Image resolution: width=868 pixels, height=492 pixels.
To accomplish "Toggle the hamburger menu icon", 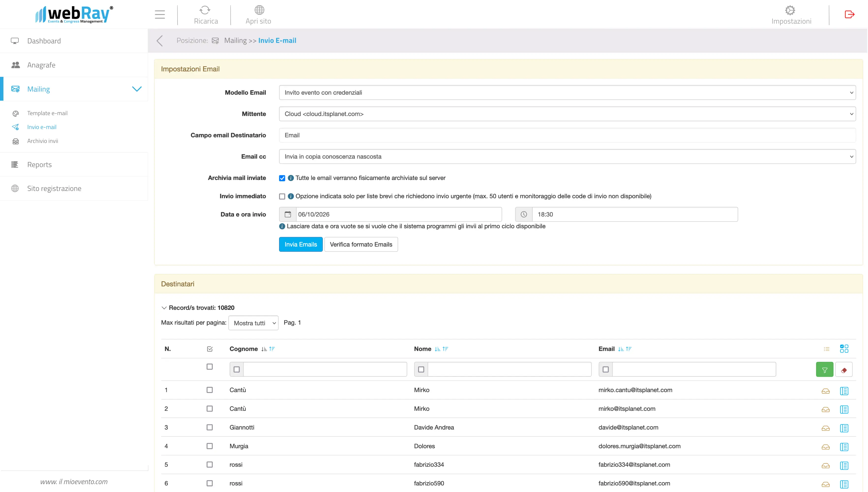I will point(160,15).
